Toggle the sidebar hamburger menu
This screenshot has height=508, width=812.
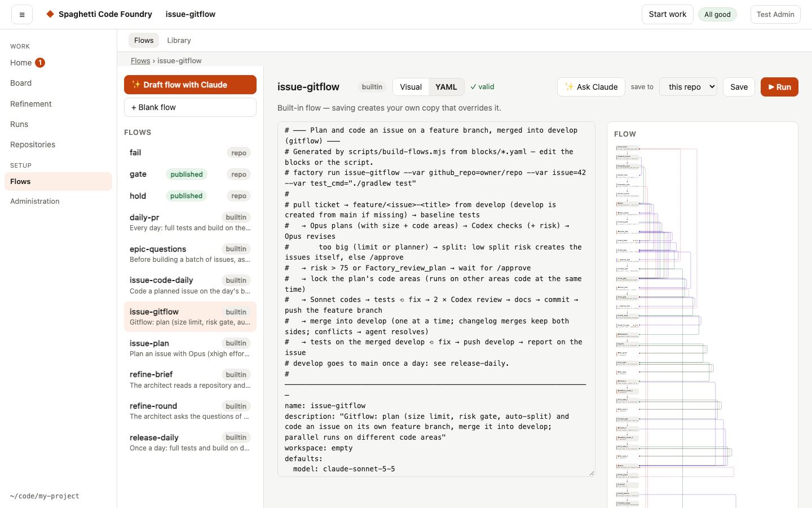pyautogui.click(x=22, y=15)
